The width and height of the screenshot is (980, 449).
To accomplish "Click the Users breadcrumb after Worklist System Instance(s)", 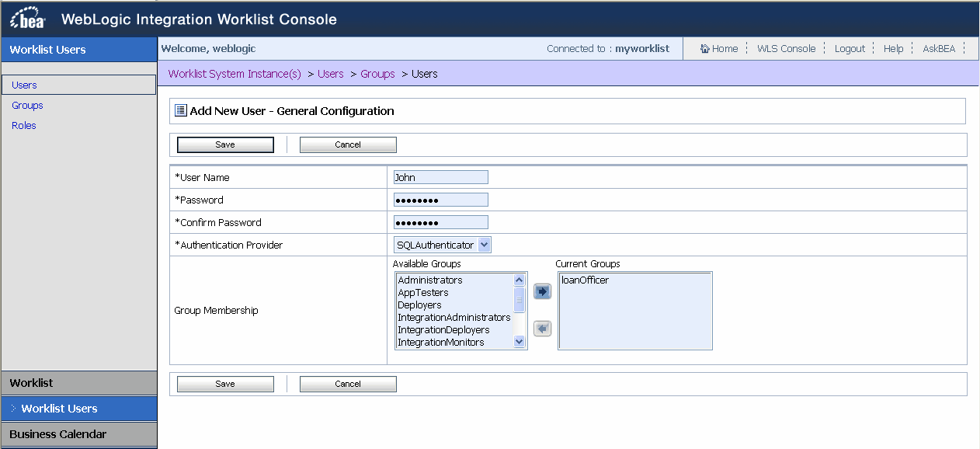I will [331, 74].
